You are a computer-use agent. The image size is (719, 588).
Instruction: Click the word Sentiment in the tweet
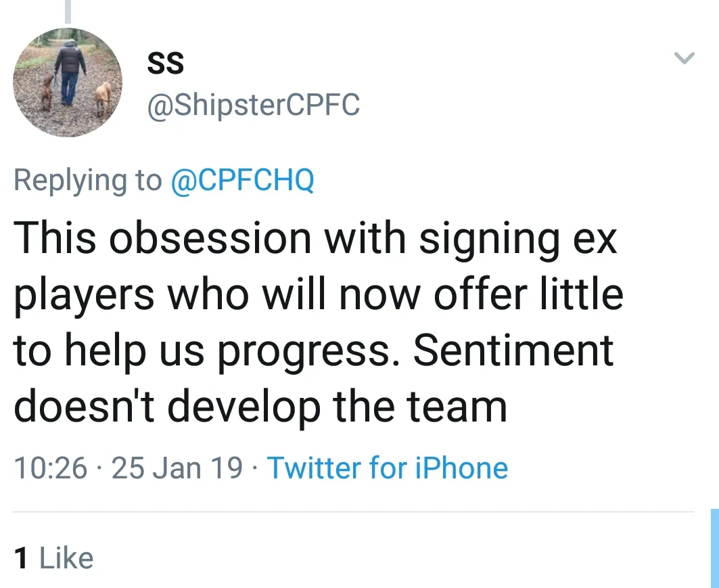tap(513, 350)
